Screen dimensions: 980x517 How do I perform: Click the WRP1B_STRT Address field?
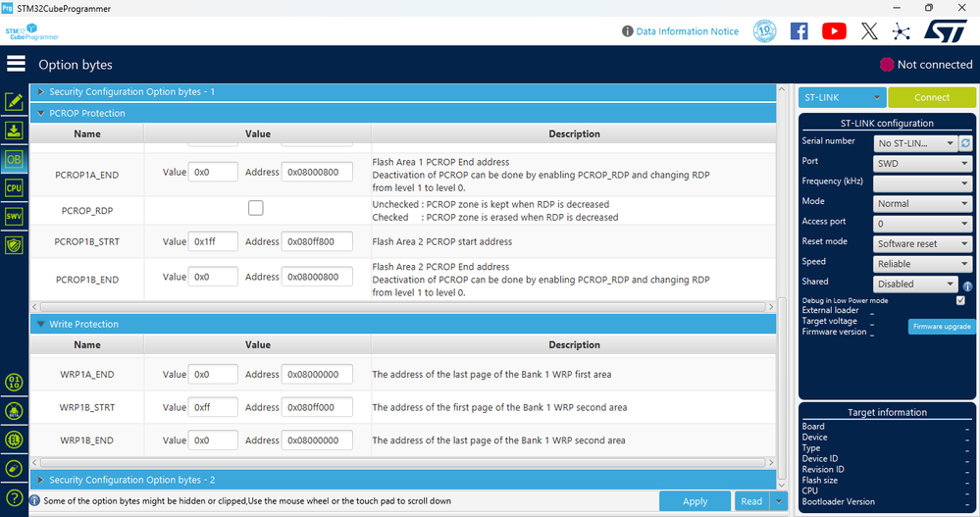317,407
